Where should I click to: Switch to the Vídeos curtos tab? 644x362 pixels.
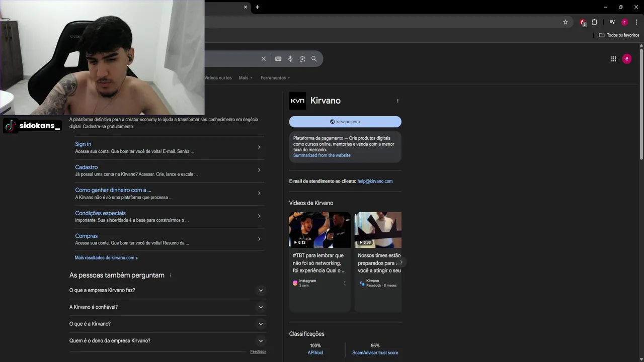point(218,78)
